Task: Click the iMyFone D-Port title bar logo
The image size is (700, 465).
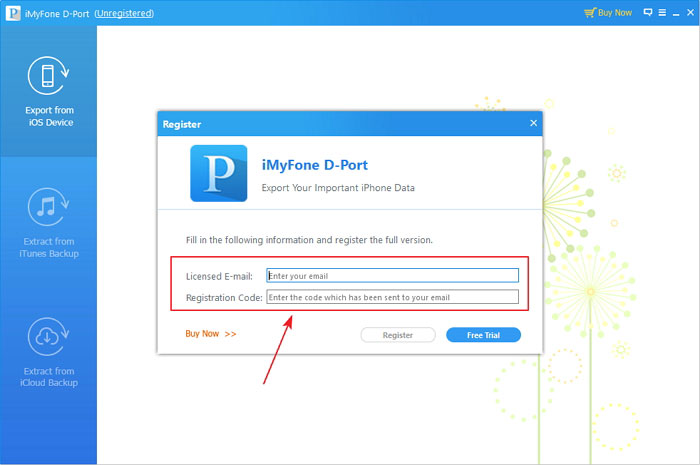Action: pyautogui.click(x=13, y=13)
